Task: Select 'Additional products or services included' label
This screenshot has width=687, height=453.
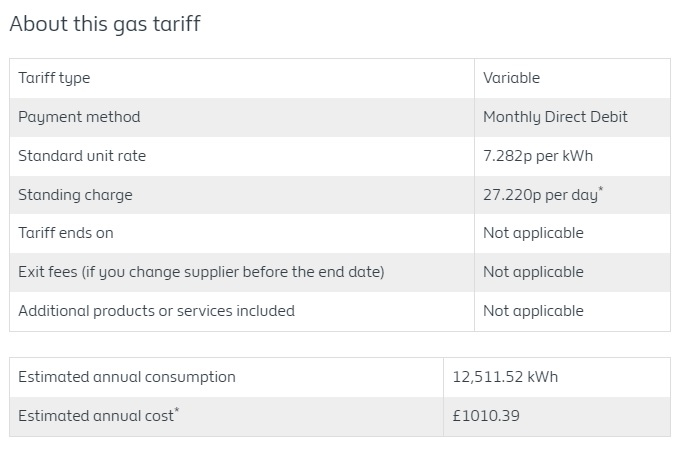Action: click(156, 311)
